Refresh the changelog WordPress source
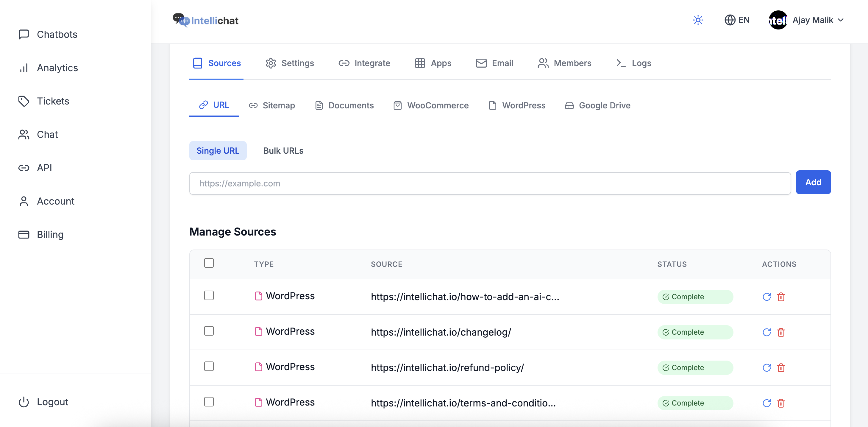Viewport: 868px width, 427px height. tap(766, 332)
